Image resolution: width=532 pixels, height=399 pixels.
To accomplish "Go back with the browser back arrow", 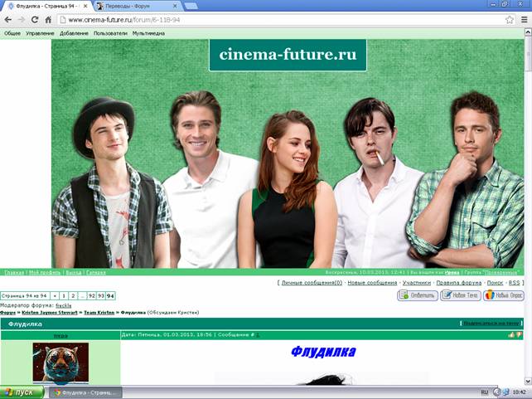I will tap(7, 20).
